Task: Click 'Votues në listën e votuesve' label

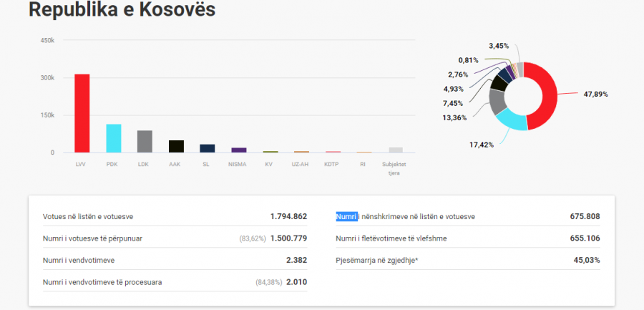Action: tap(87, 217)
